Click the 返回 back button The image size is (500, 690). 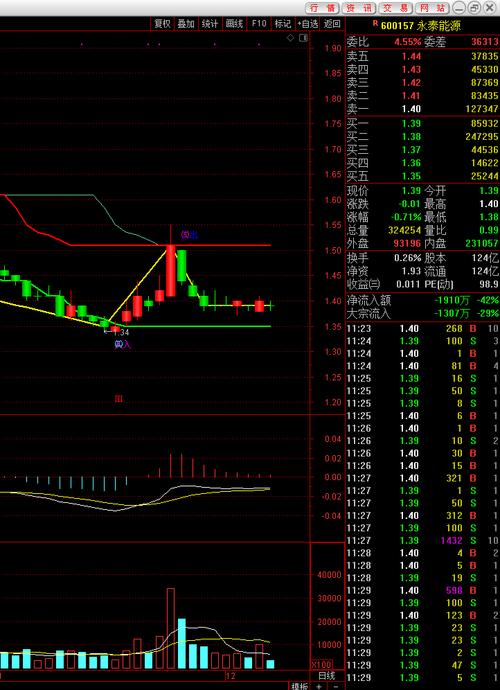coord(332,24)
